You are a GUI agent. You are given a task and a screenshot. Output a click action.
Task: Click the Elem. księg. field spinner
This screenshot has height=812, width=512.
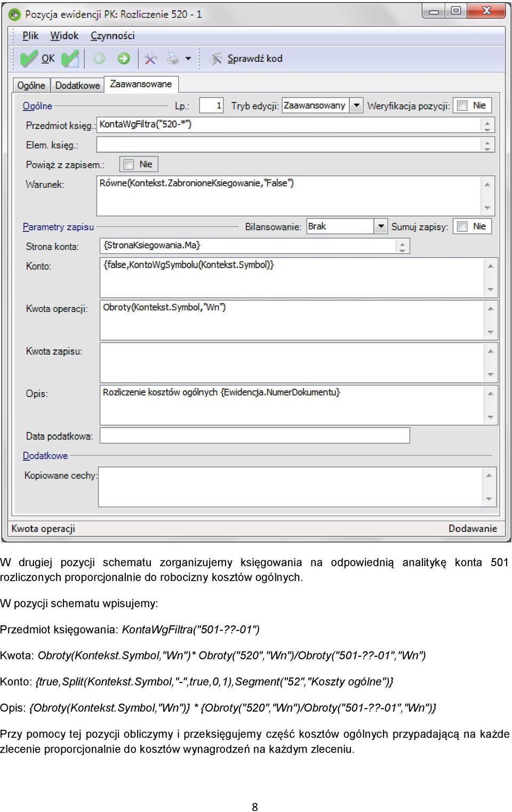tap(487, 144)
